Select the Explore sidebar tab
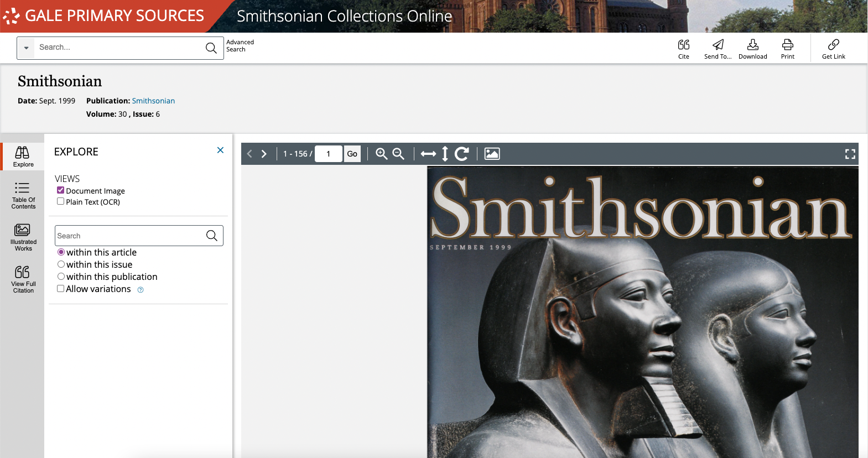 [23, 157]
